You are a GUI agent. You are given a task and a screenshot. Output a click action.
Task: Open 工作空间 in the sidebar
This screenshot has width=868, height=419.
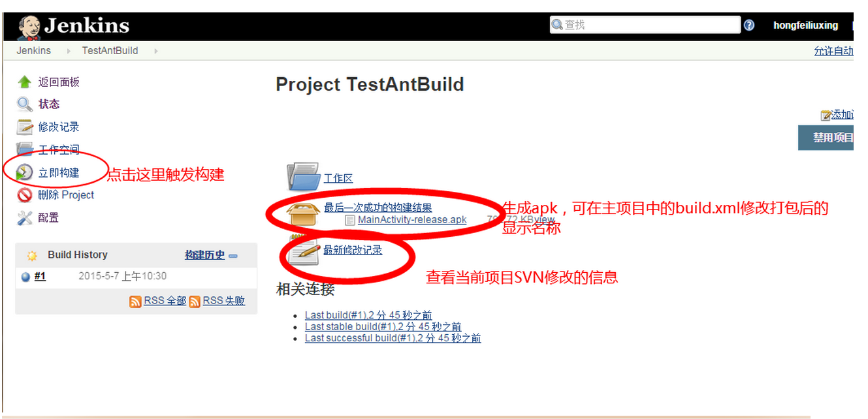tap(59, 150)
